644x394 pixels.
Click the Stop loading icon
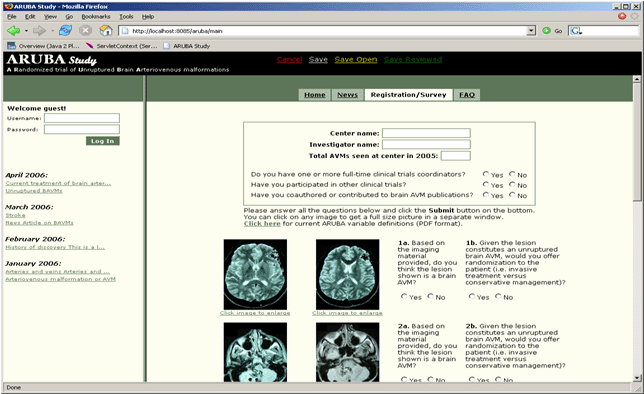point(85,30)
